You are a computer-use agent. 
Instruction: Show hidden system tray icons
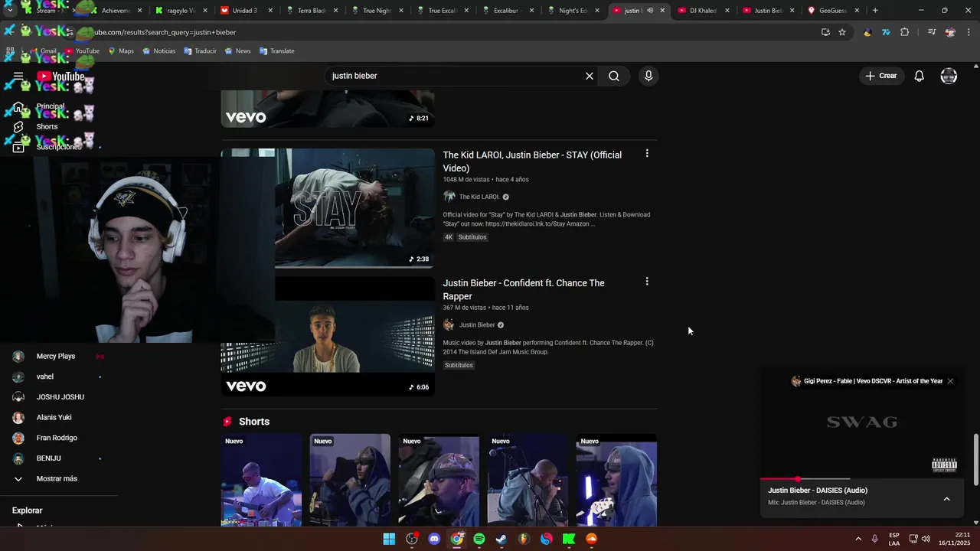(x=858, y=539)
